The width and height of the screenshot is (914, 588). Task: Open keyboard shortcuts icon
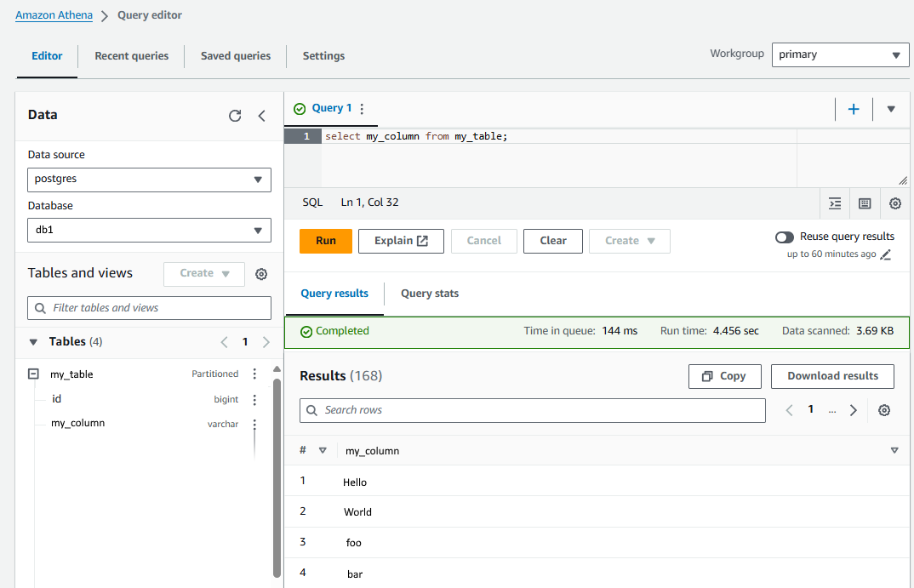[x=865, y=203]
